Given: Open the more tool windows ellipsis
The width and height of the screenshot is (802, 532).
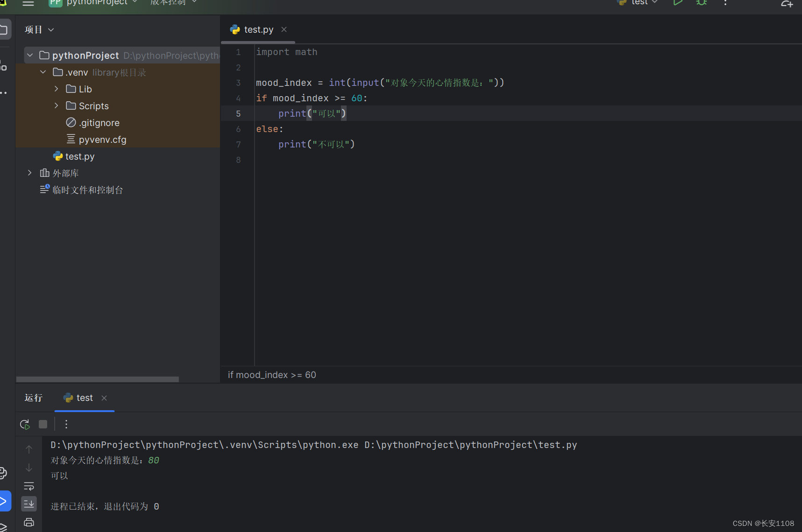Looking at the screenshot, I should pyautogui.click(x=3, y=93).
